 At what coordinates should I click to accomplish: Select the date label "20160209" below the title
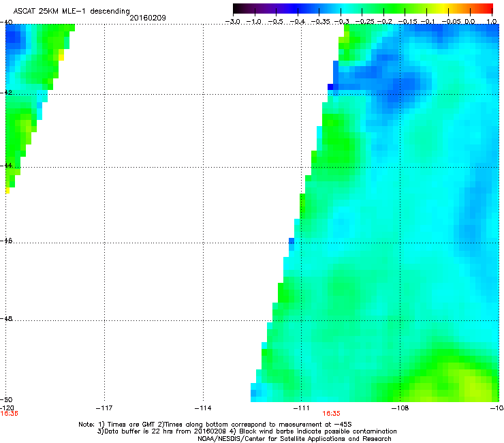pos(148,18)
